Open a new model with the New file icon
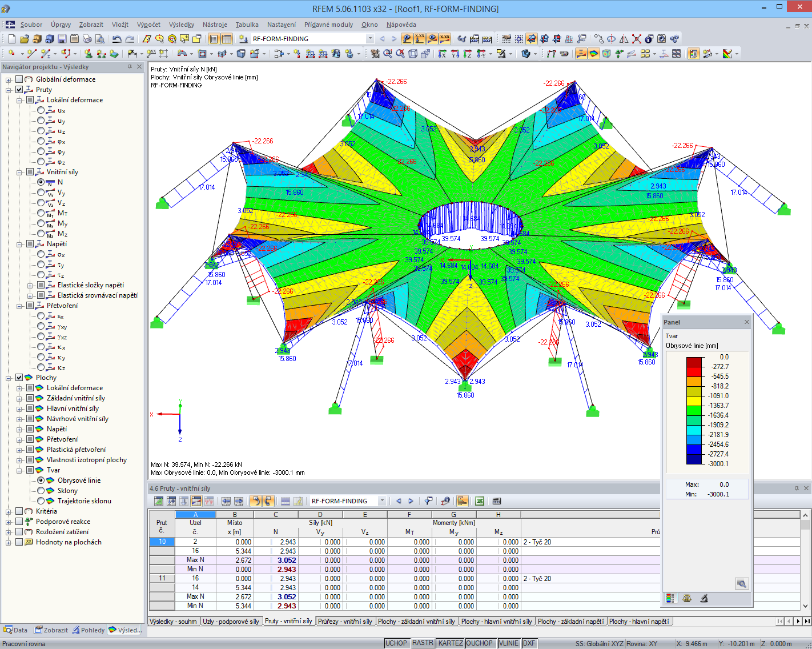 point(11,38)
